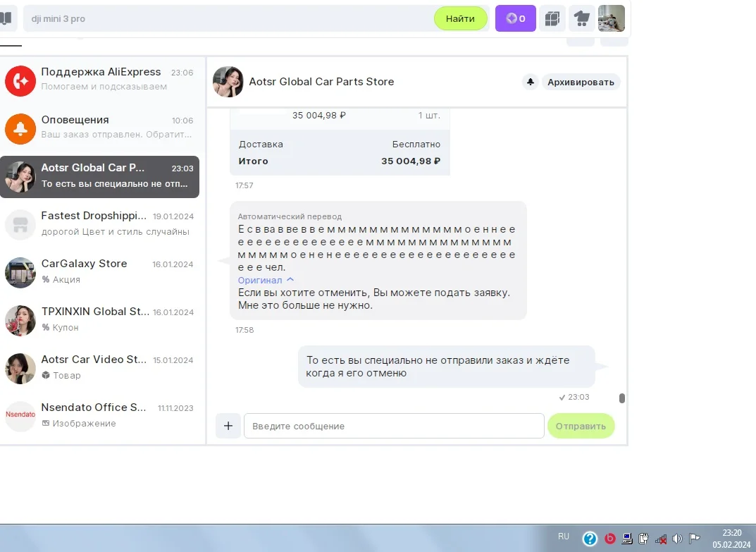Open the user profile avatar in header
This screenshot has height=552, width=756.
[612, 18]
